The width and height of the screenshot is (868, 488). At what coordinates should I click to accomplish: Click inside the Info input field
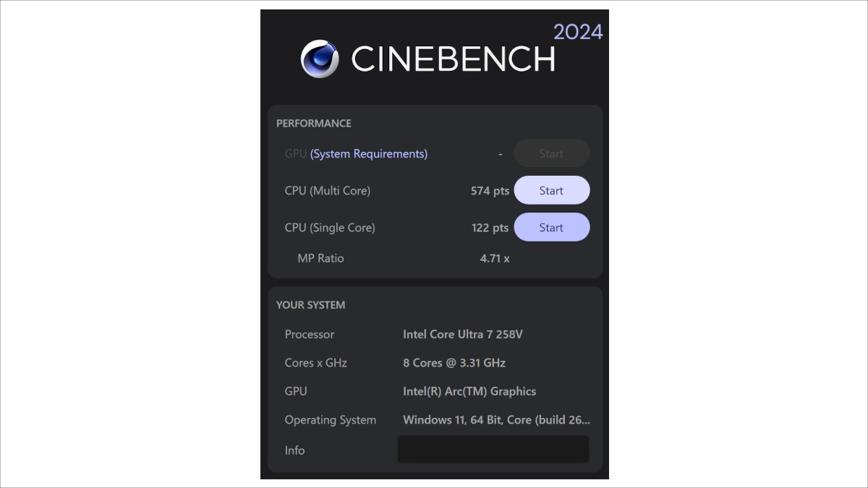pyautogui.click(x=493, y=449)
